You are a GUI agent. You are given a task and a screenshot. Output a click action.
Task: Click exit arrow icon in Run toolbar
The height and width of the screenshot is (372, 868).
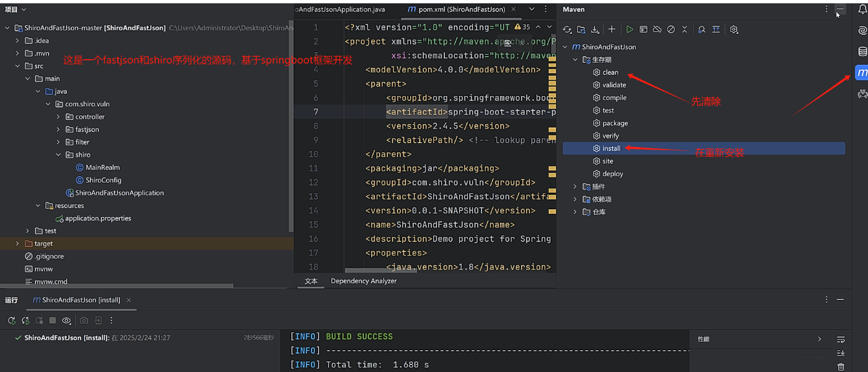(98, 320)
